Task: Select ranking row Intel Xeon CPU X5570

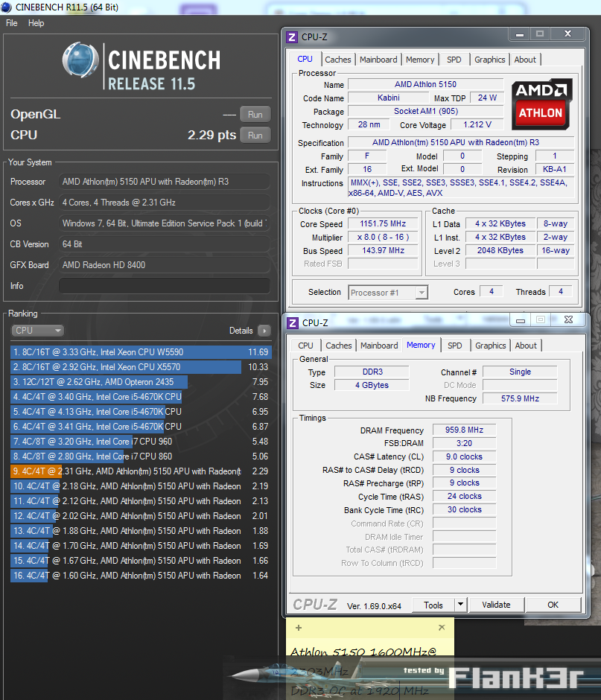Action: 141,367
